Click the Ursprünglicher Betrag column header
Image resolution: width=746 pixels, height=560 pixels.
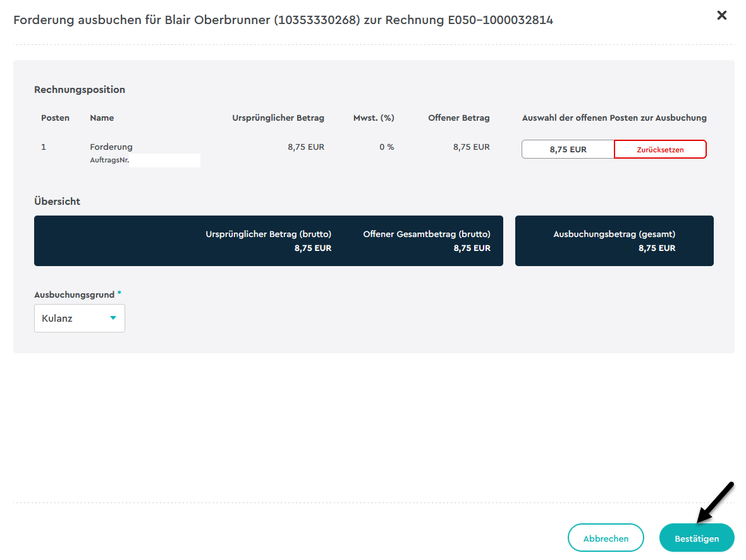278,118
